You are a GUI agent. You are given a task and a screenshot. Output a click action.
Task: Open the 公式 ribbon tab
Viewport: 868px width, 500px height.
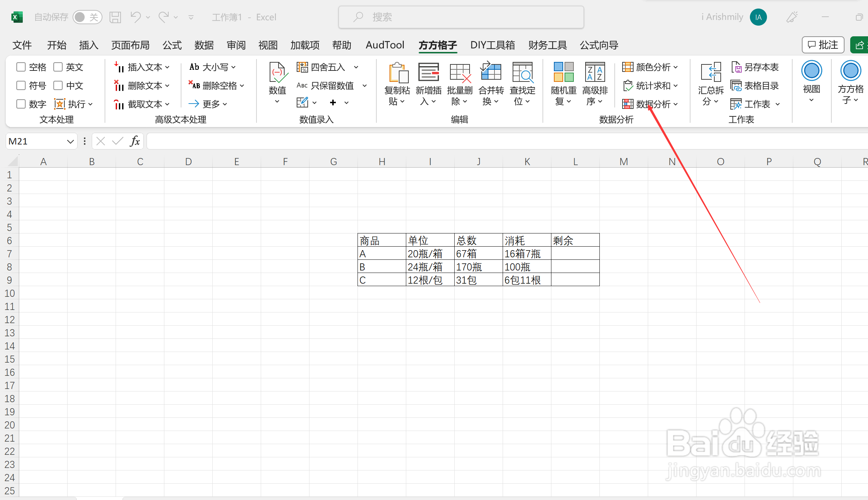pyautogui.click(x=172, y=45)
